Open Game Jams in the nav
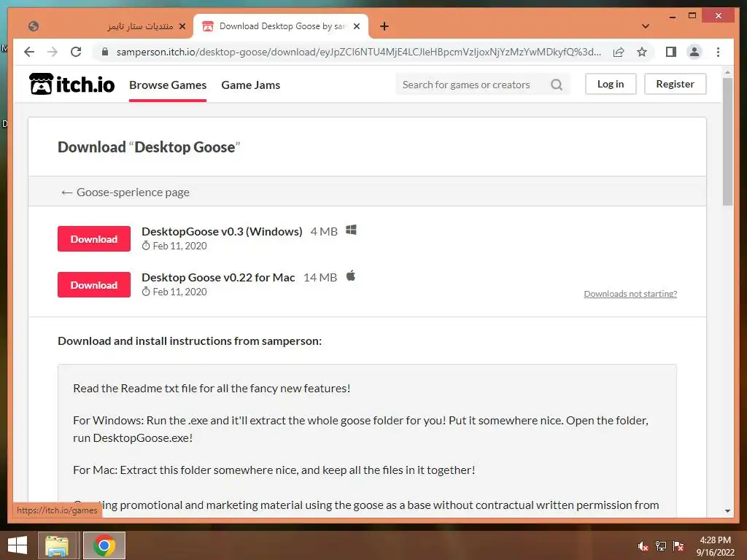 (x=251, y=85)
